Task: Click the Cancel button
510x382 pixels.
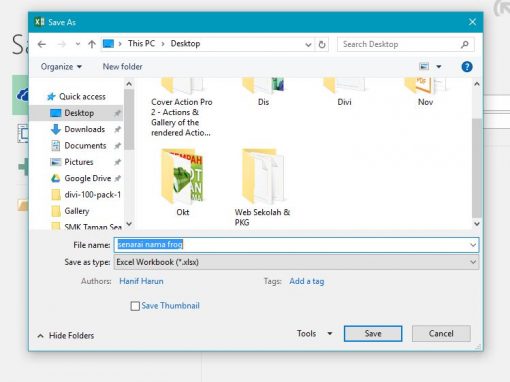Action: tap(441, 334)
